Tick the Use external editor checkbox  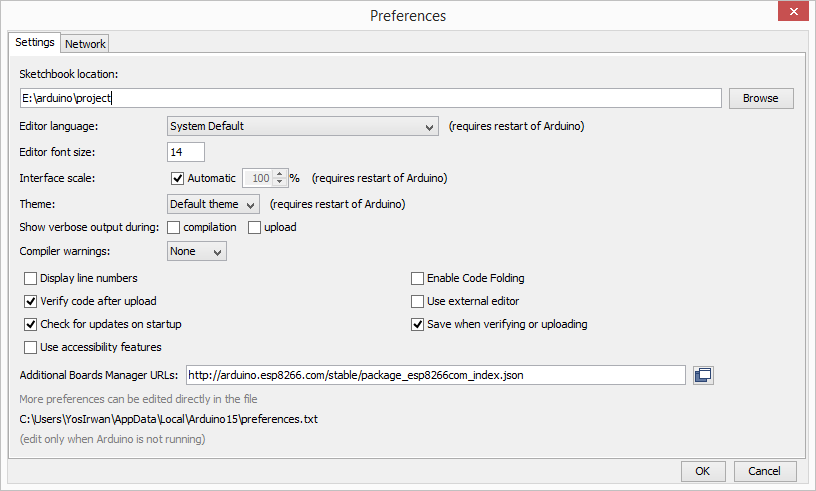[x=418, y=301]
